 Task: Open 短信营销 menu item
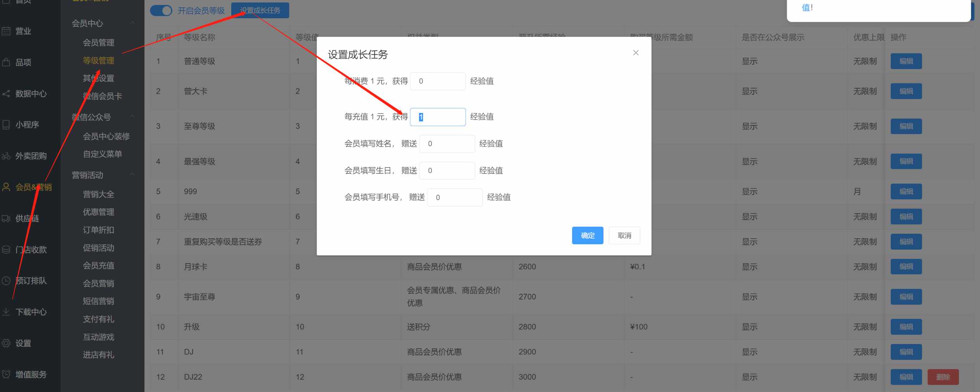[x=98, y=301]
